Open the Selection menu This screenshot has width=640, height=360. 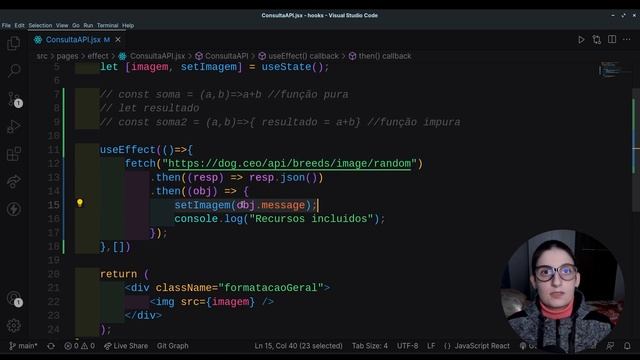(40, 25)
